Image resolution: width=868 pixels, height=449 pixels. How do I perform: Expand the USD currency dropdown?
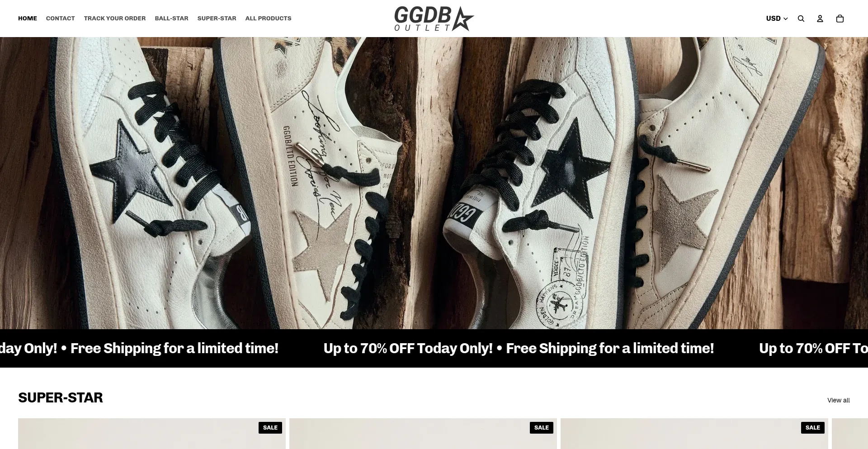click(777, 19)
